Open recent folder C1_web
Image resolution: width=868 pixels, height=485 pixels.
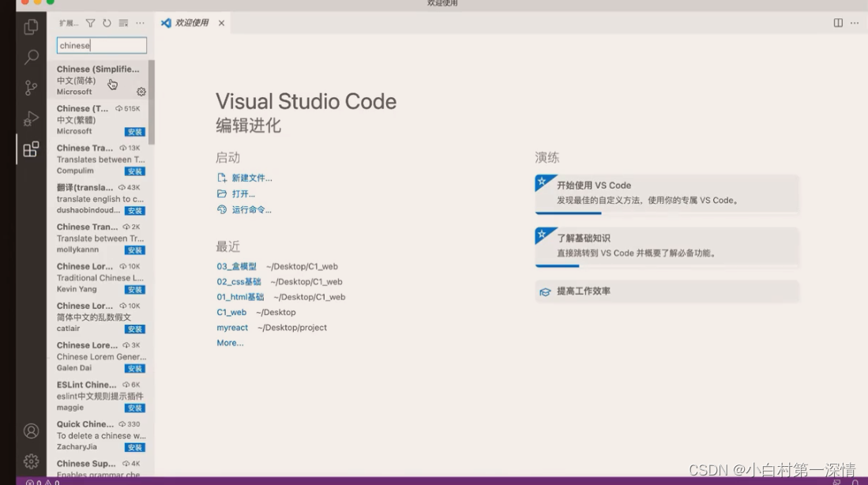(x=231, y=312)
